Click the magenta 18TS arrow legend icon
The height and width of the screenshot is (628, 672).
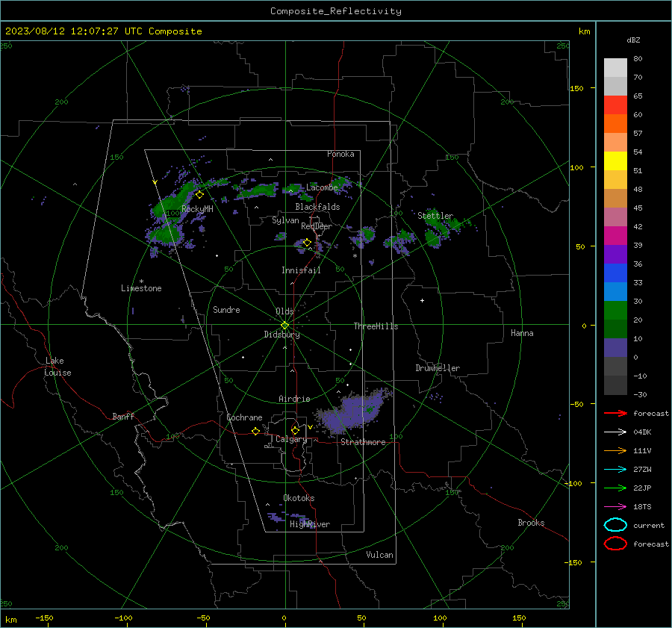[615, 507]
